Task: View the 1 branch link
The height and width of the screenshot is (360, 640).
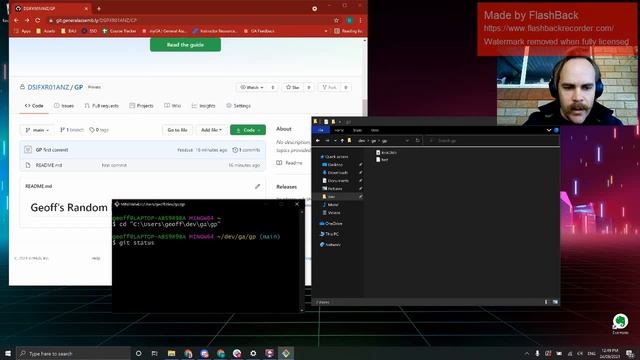Action: [x=71, y=130]
